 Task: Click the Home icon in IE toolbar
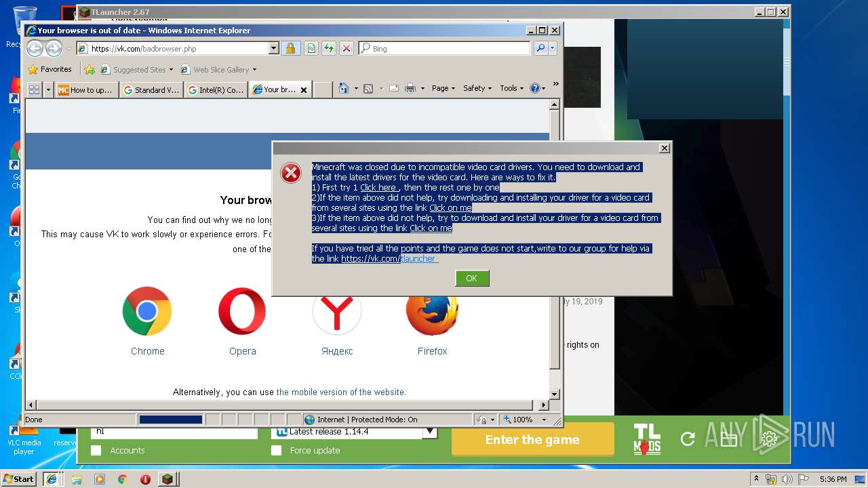344,88
